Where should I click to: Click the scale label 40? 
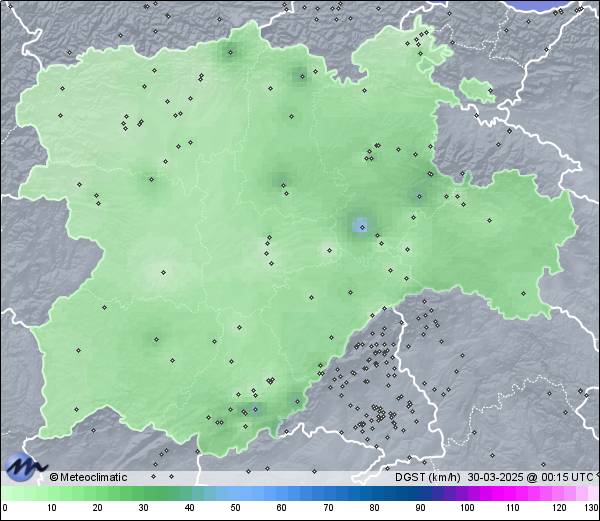coord(189,508)
